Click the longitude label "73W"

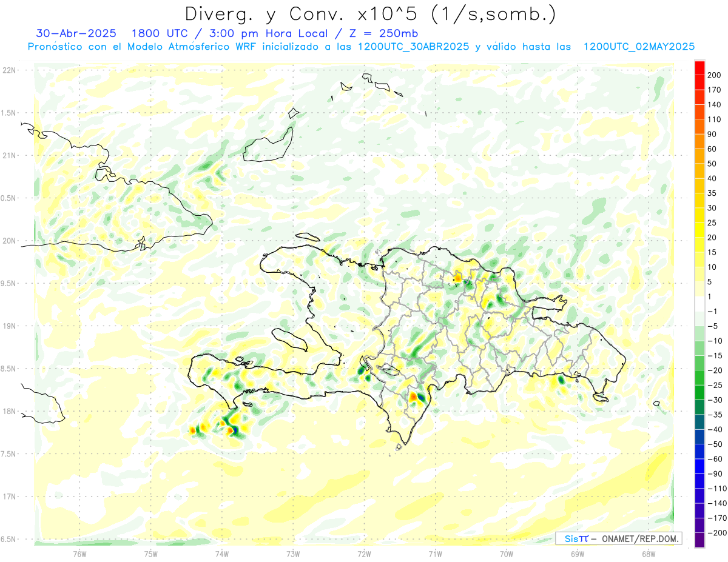(293, 553)
